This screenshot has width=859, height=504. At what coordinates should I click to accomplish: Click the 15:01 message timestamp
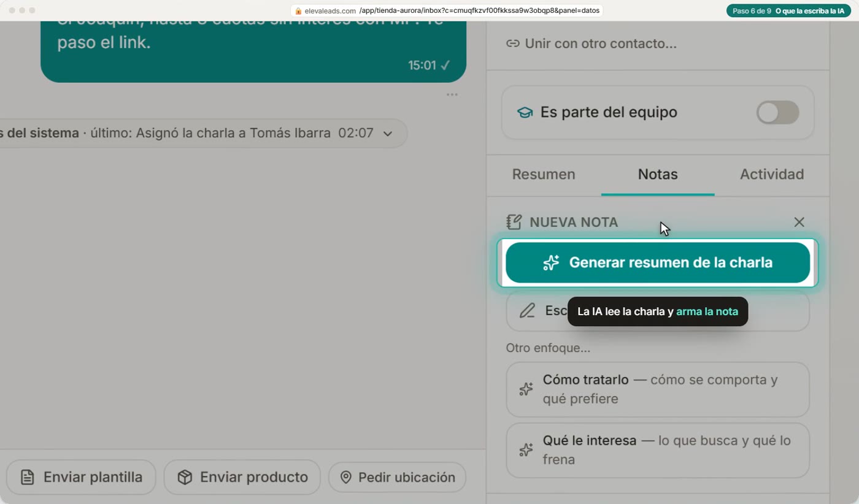[x=422, y=65]
